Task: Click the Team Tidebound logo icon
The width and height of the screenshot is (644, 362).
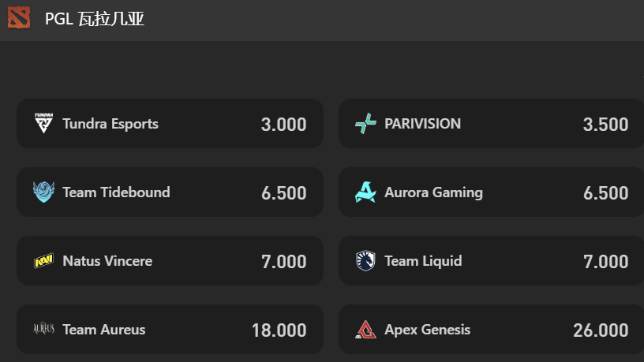Action: coord(44,192)
